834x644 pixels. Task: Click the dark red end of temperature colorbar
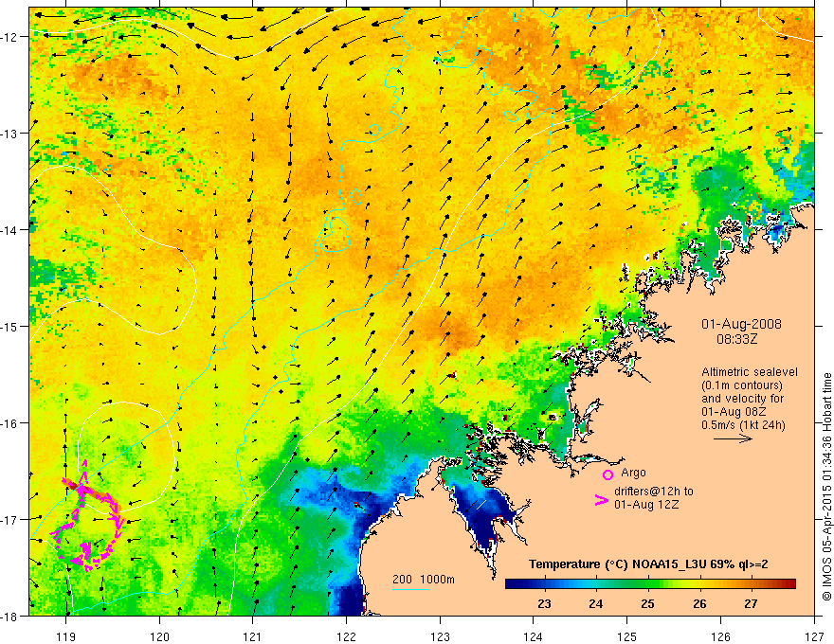pyautogui.click(x=789, y=584)
